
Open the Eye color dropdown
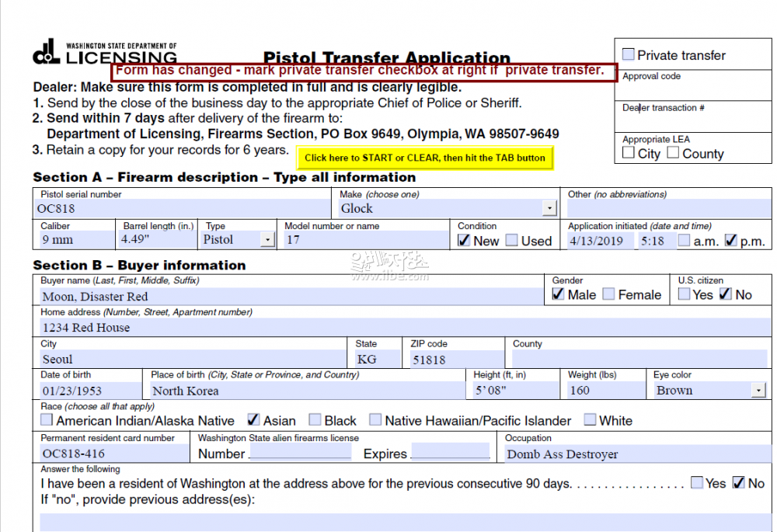point(758,391)
